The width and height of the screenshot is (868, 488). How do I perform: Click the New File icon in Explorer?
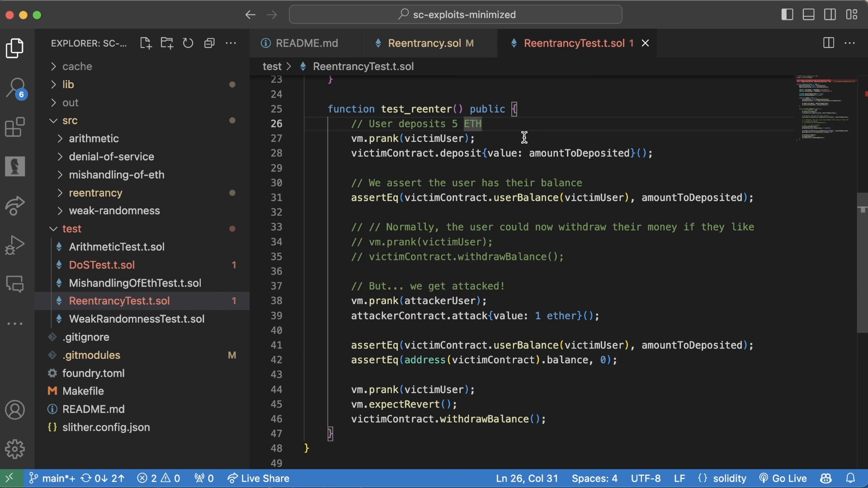(146, 43)
